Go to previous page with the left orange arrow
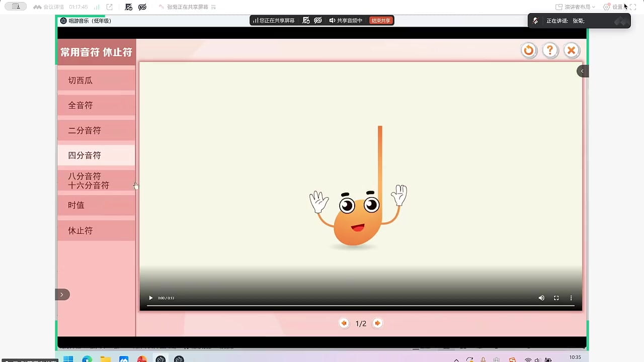This screenshot has width=644, height=362. click(x=344, y=323)
